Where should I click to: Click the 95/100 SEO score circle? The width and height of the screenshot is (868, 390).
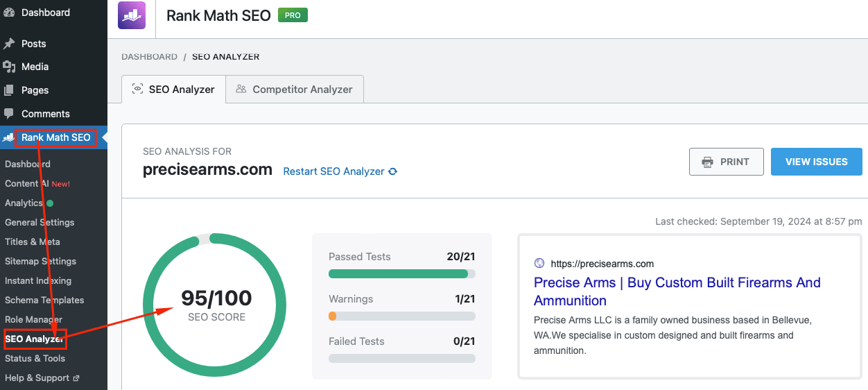coord(216,305)
